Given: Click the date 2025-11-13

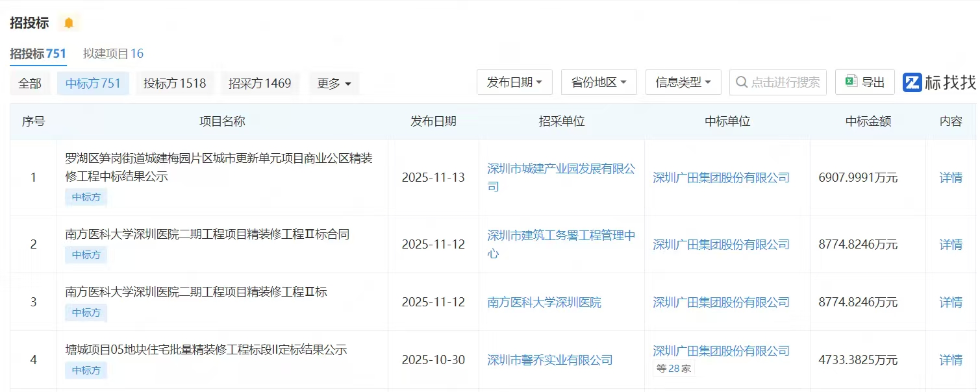Looking at the screenshot, I should [433, 177].
